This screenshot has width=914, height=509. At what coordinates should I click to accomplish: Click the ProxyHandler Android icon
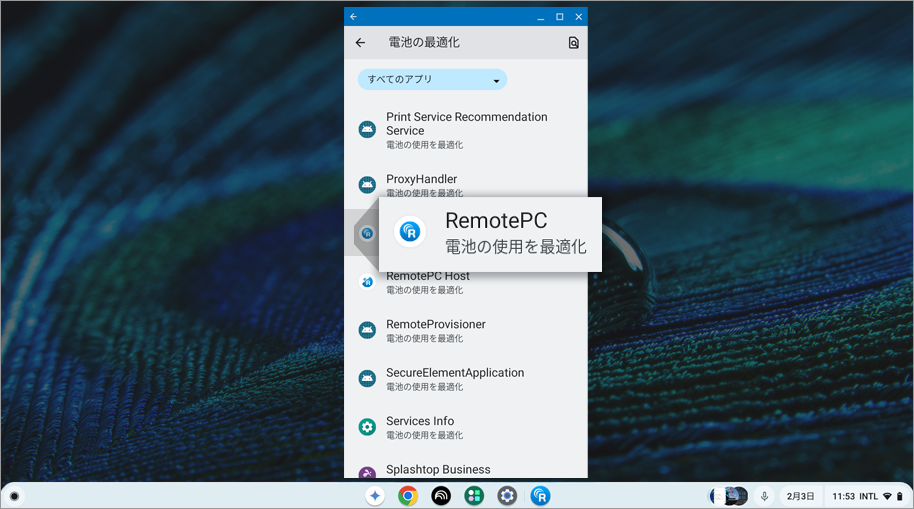[x=367, y=185]
